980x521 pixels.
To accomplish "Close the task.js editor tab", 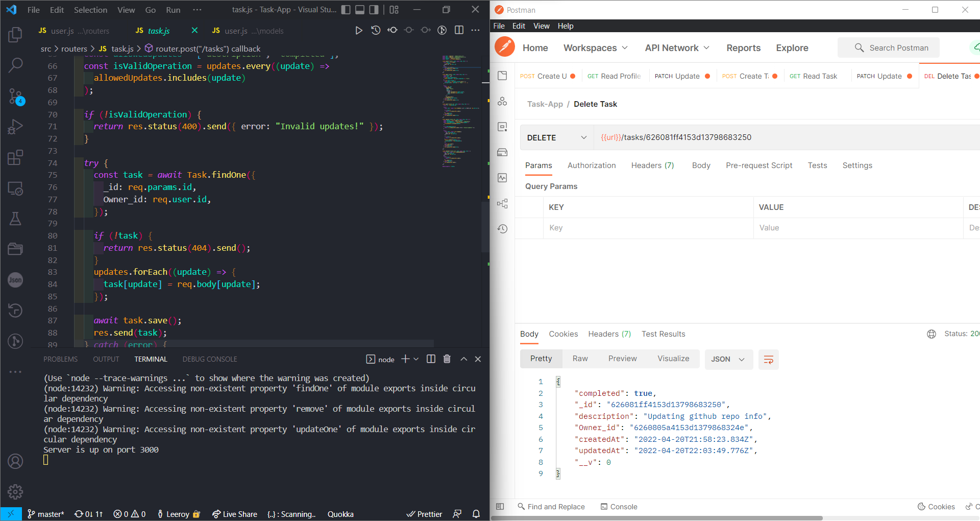I will click(194, 31).
